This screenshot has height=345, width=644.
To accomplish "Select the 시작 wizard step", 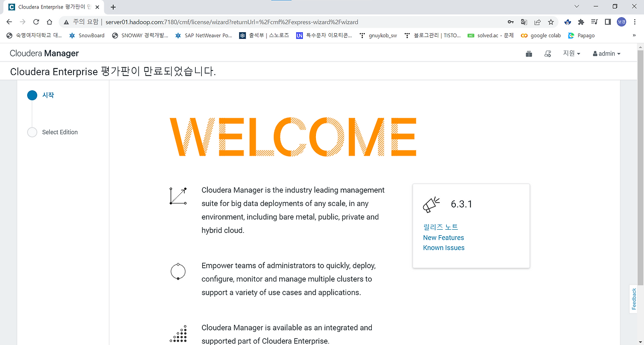I will pyautogui.click(x=48, y=95).
